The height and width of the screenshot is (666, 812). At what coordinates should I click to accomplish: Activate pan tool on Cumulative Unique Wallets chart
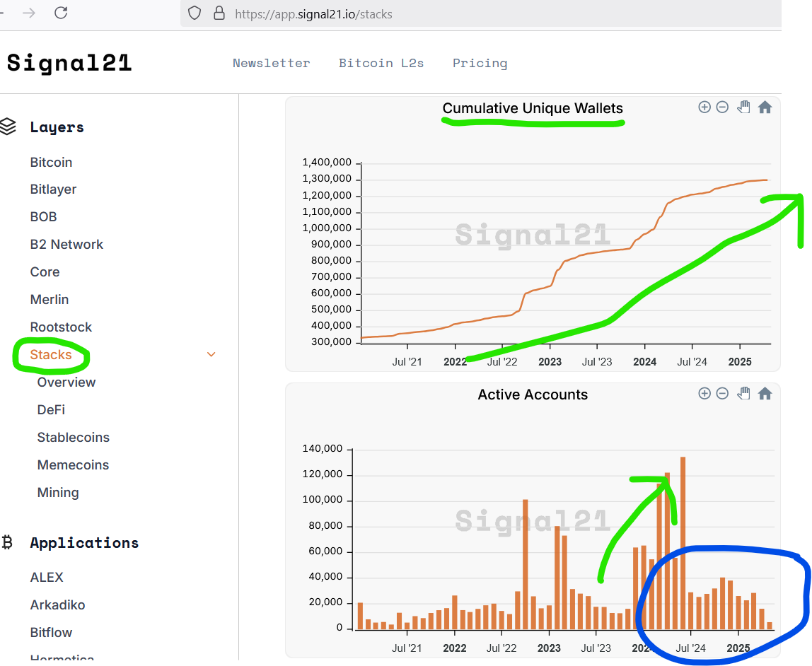(743, 107)
